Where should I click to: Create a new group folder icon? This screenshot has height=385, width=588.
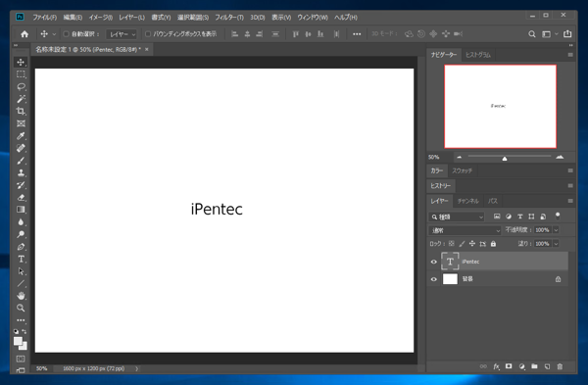(x=534, y=366)
